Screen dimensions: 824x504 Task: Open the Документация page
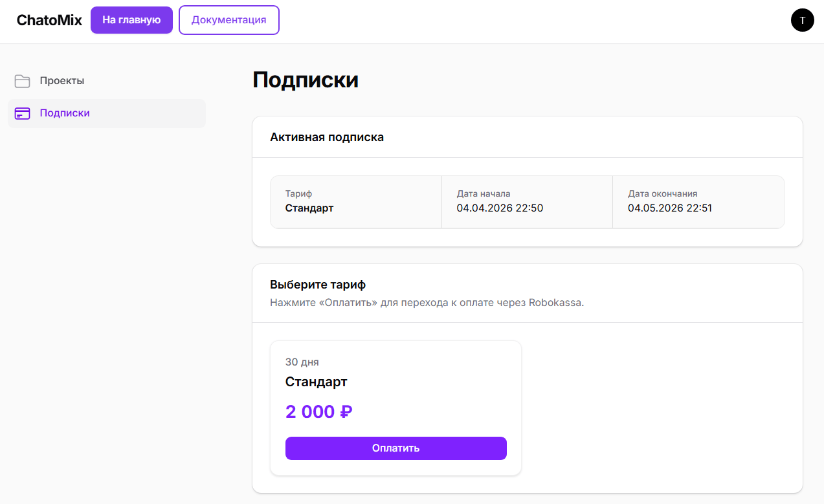point(229,20)
